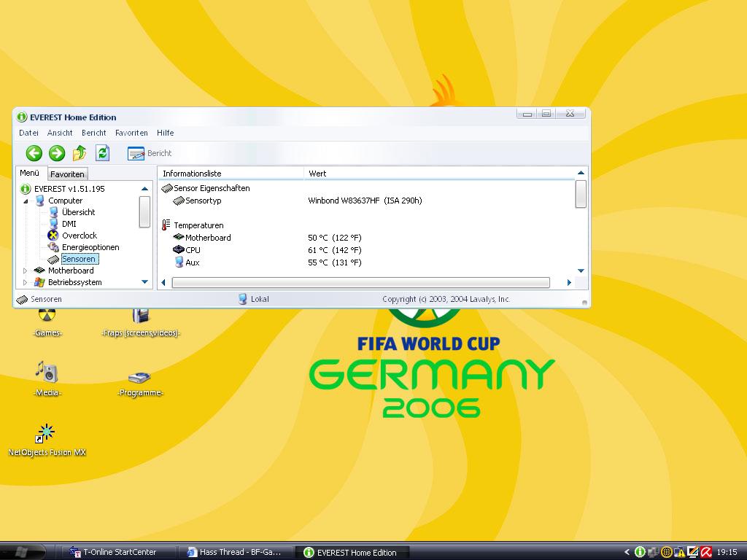Click the vertical list scrollbar thumb
Viewport: 747px width, 560px height.
581,194
